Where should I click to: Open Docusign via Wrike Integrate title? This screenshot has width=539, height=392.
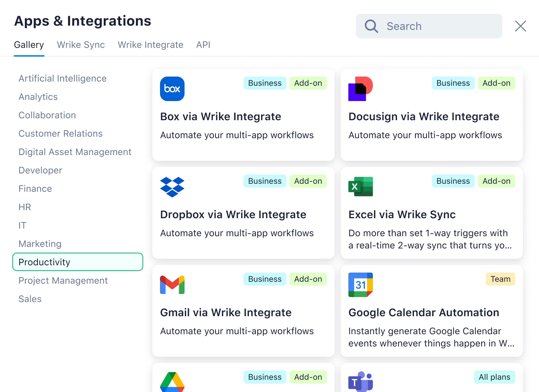(x=424, y=116)
